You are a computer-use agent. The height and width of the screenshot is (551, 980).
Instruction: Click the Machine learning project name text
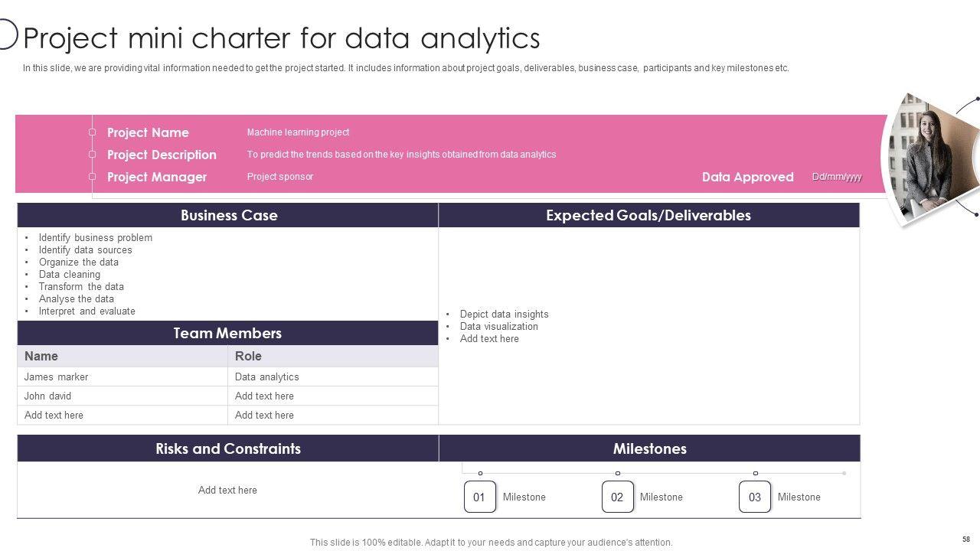click(298, 132)
